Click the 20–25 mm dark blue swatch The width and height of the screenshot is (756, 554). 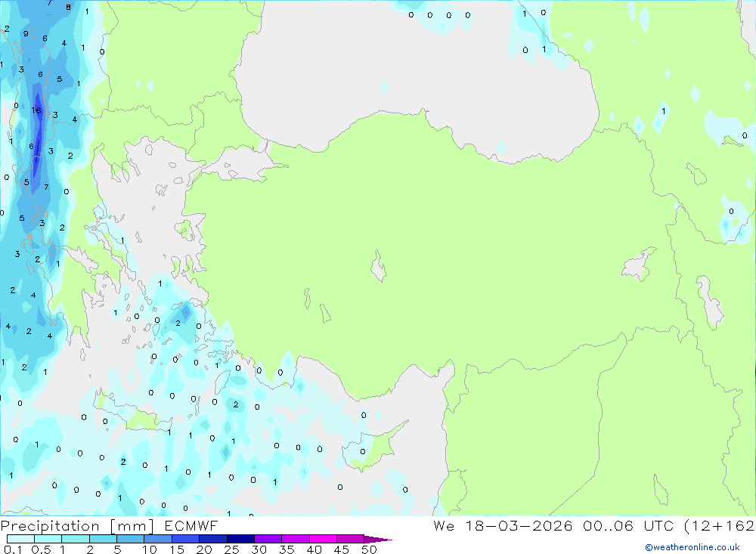[x=213, y=539]
